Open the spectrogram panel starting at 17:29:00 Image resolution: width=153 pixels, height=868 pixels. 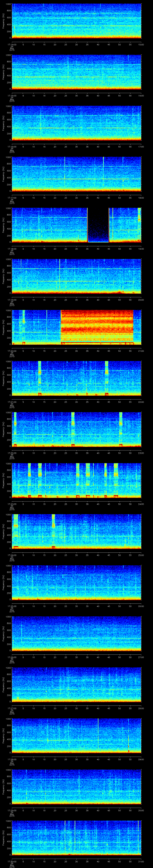76,787
